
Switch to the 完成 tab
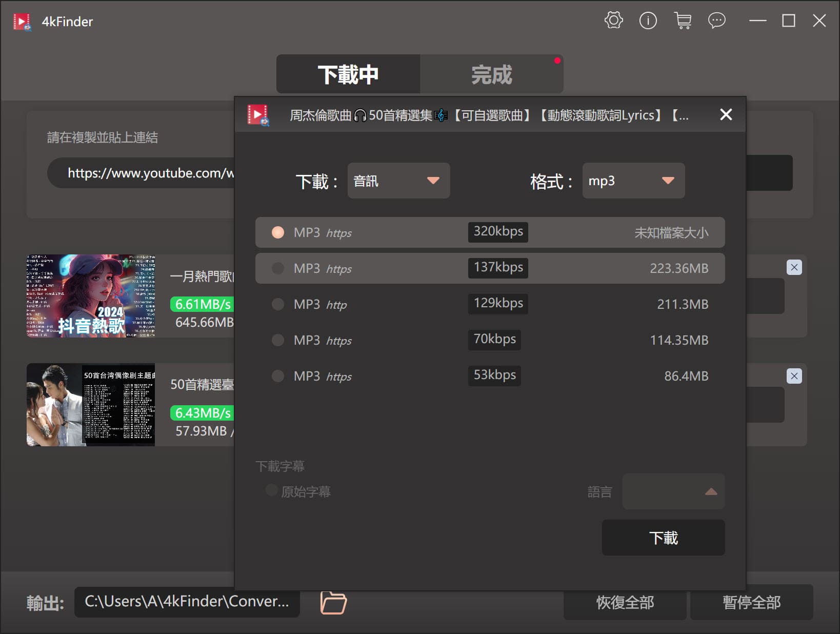[491, 74]
